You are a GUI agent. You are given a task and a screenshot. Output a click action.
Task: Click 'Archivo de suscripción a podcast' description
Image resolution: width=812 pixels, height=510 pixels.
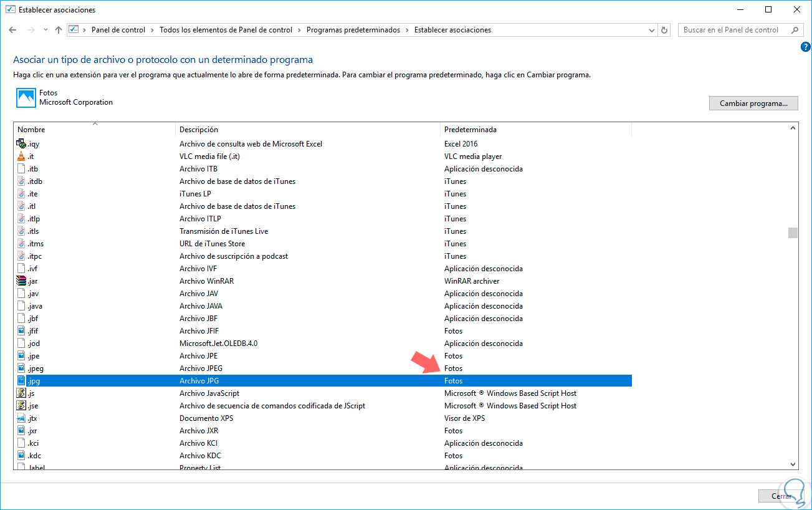234,256
